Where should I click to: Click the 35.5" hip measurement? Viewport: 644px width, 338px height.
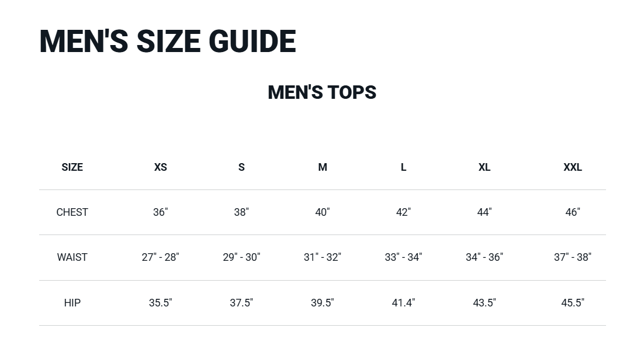coord(161,303)
